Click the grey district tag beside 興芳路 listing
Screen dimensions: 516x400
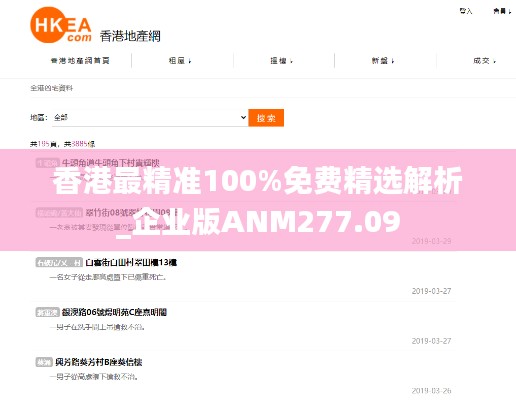pos(44,362)
